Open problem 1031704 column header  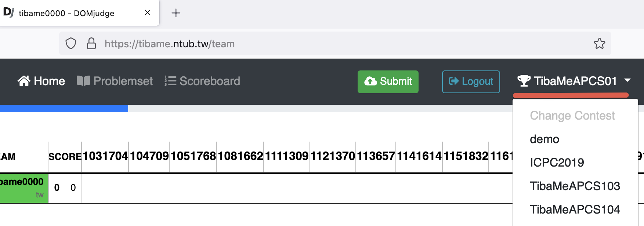(x=105, y=156)
